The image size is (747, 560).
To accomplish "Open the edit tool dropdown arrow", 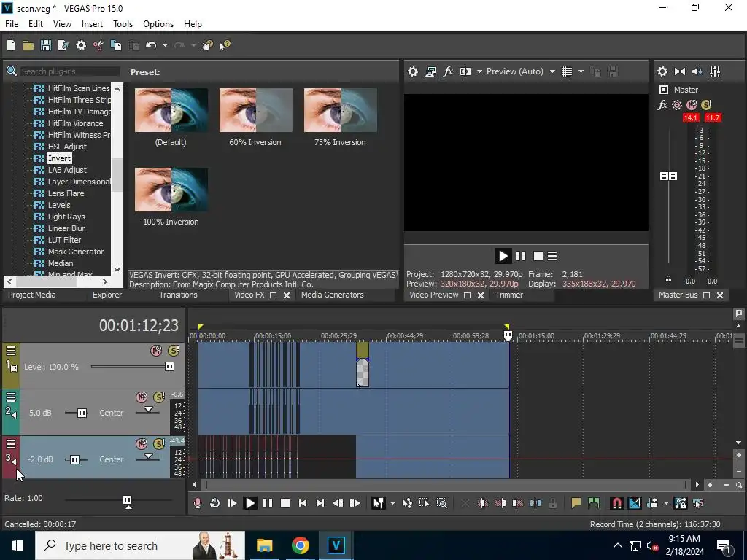I will point(392,503).
